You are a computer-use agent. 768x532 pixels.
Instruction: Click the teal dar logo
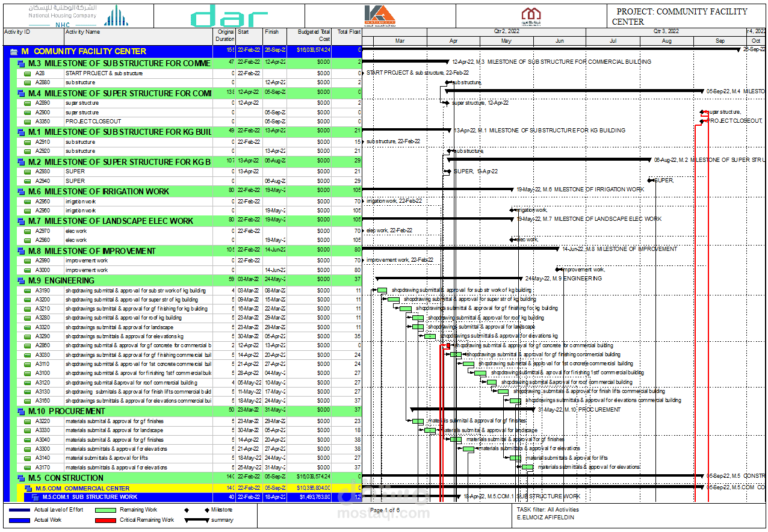tap(229, 16)
